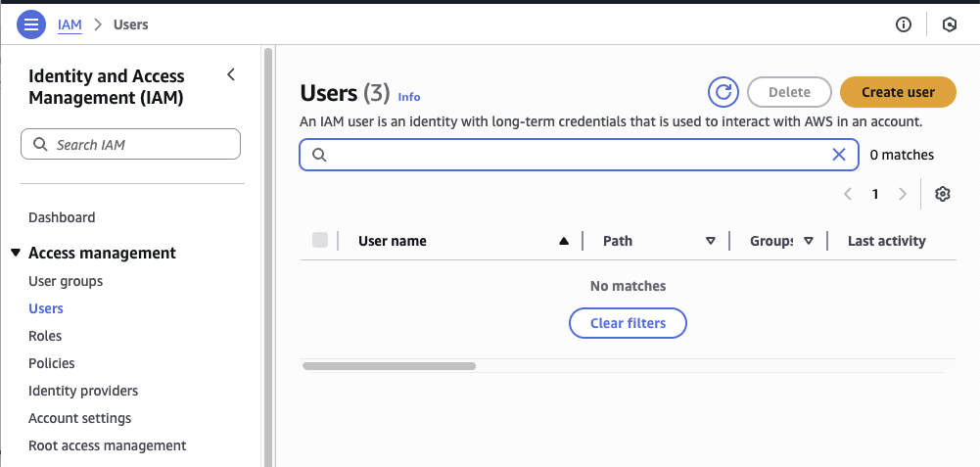Go to next page of users
This screenshot has width=980, height=467.
[903, 194]
